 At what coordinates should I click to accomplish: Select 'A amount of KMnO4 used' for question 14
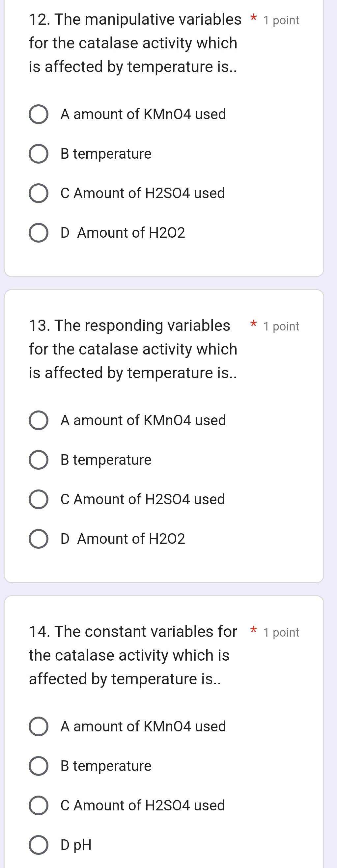click(38, 726)
